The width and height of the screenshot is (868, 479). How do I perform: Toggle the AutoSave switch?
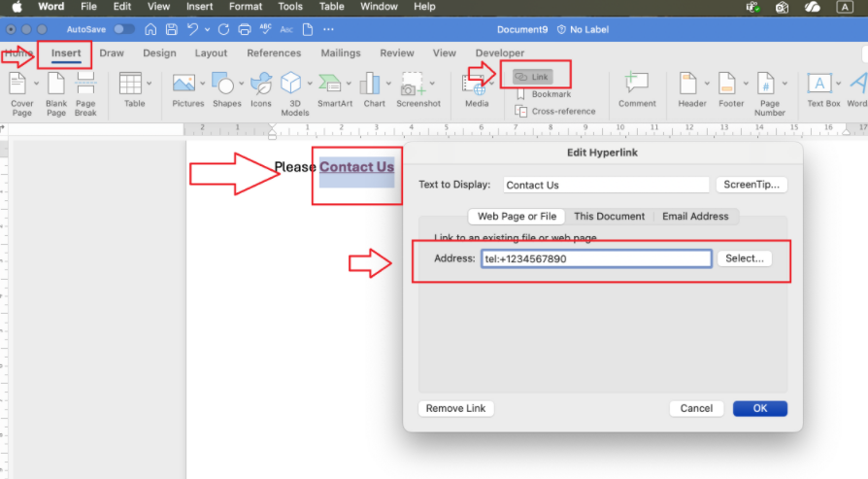(x=123, y=29)
